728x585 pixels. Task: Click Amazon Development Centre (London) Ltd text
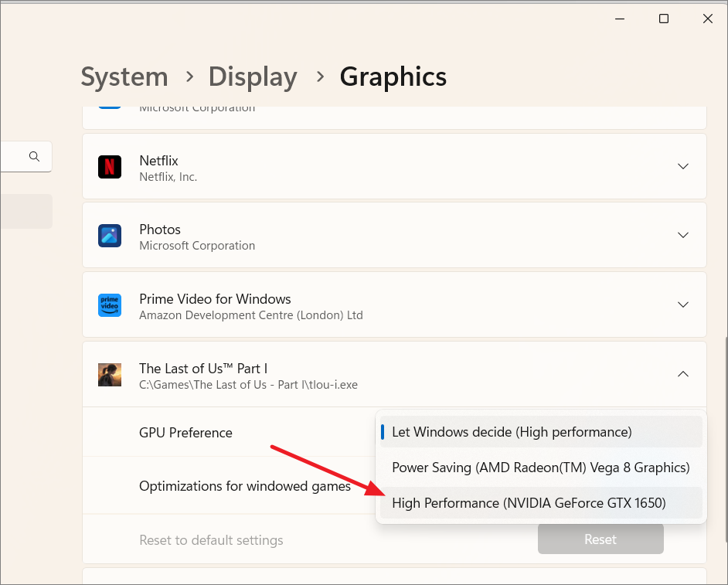click(251, 315)
